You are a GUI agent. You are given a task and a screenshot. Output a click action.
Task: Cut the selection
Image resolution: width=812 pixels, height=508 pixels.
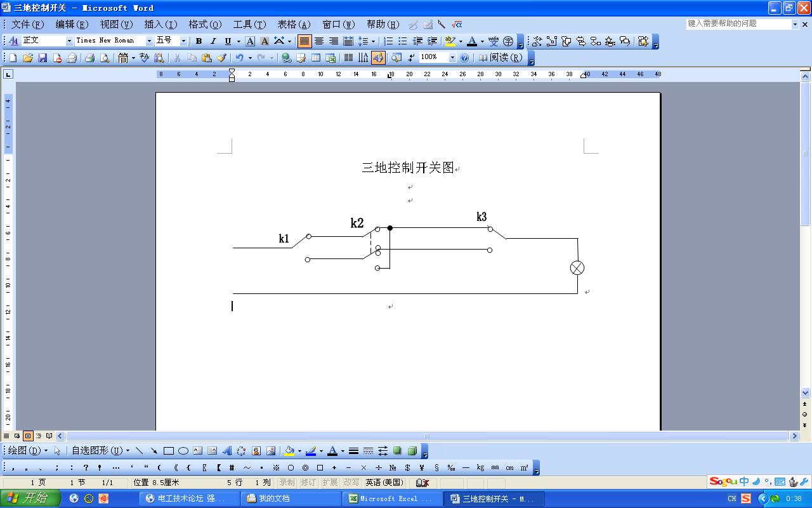point(177,58)
